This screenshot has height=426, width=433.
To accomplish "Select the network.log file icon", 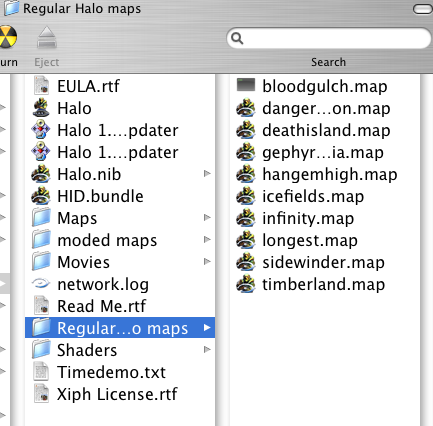I will click(41, 284).
